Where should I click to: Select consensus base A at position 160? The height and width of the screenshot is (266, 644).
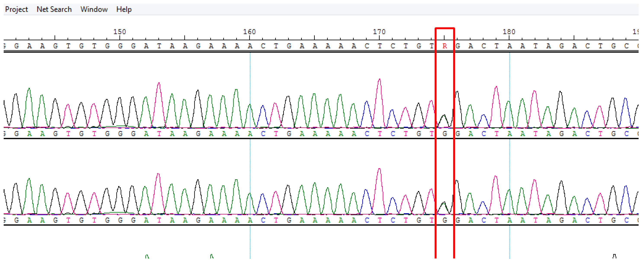(x=250, y=46)
